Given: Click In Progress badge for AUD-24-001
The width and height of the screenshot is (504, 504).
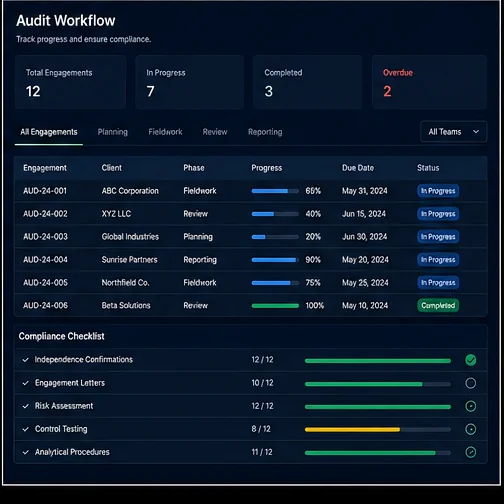Looking at the screenshot, I should 438,191.
